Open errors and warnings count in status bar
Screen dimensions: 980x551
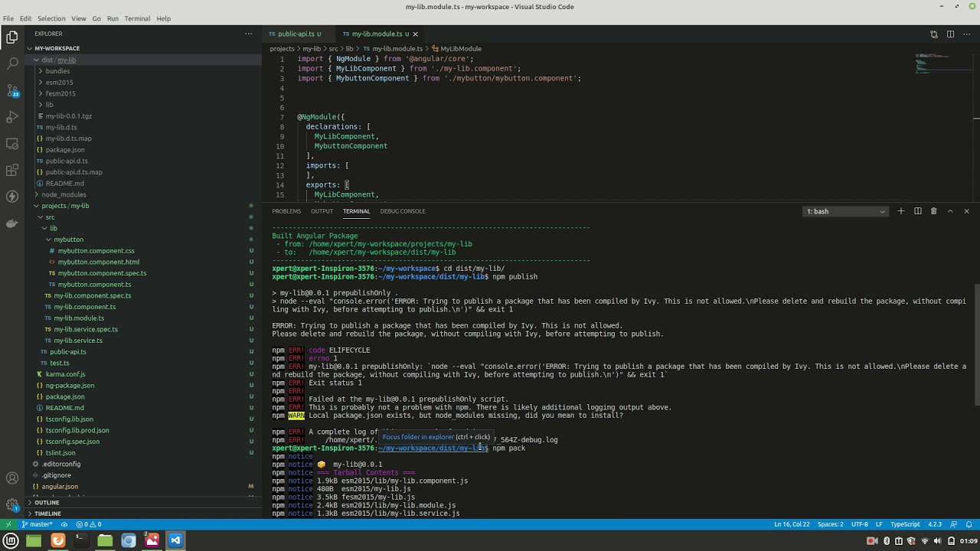pos(88,524)
